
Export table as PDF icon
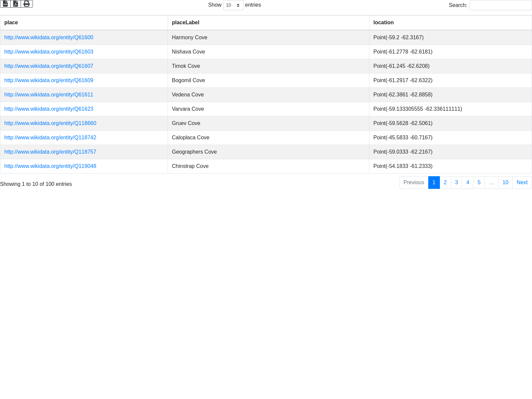(x=16, y=4)
